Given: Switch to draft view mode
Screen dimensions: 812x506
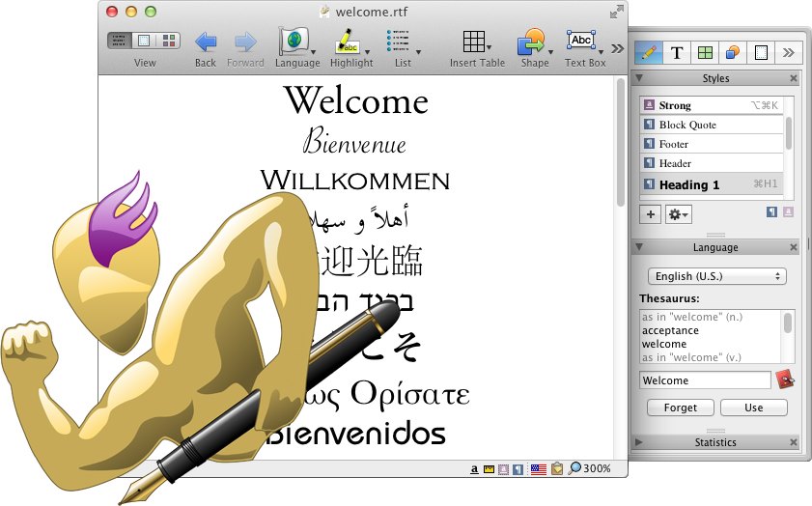Looking at the screenshot, I should (x=120, y=41).
